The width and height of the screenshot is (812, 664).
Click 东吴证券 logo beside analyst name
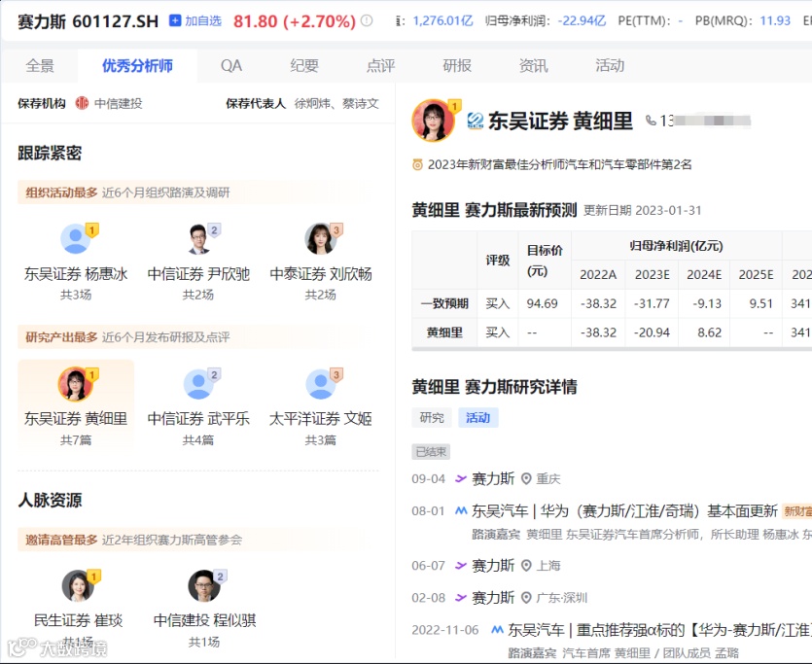(475, 121)
